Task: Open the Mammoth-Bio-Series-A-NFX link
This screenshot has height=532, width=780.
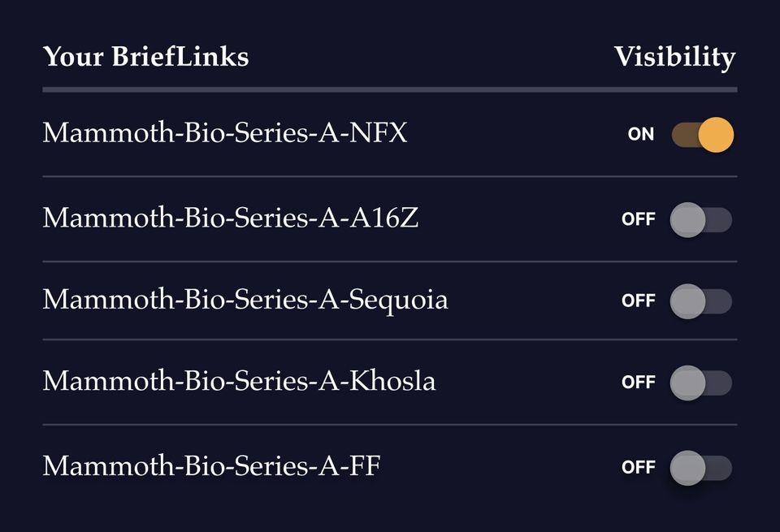Action: pyautogui.click(x=225, y=132)
